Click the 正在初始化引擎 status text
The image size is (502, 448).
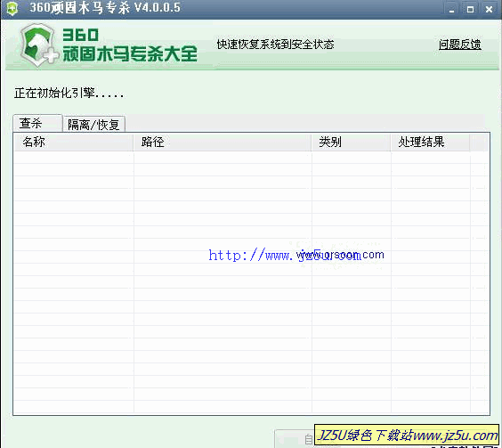(x=69, y=93)
